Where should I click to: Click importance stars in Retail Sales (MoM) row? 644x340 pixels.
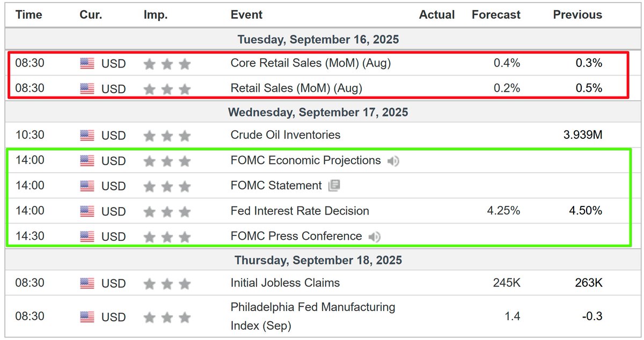167,88
